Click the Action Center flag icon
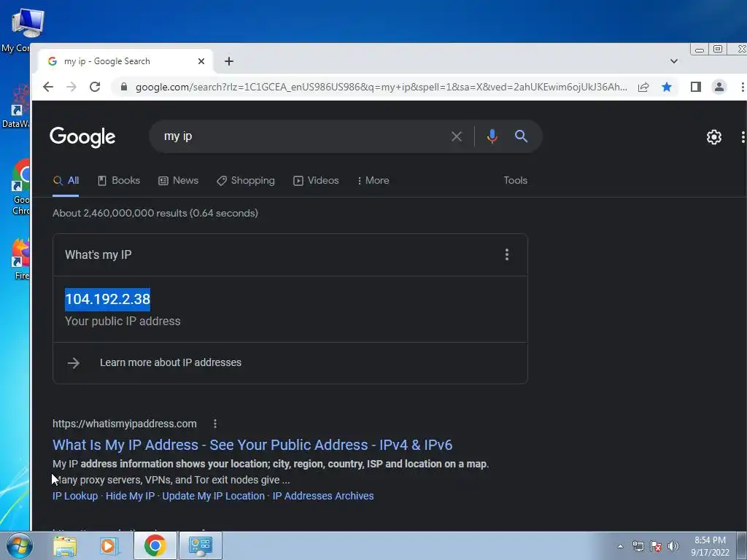This screenshot has height=560, width=747. point(656,546)
